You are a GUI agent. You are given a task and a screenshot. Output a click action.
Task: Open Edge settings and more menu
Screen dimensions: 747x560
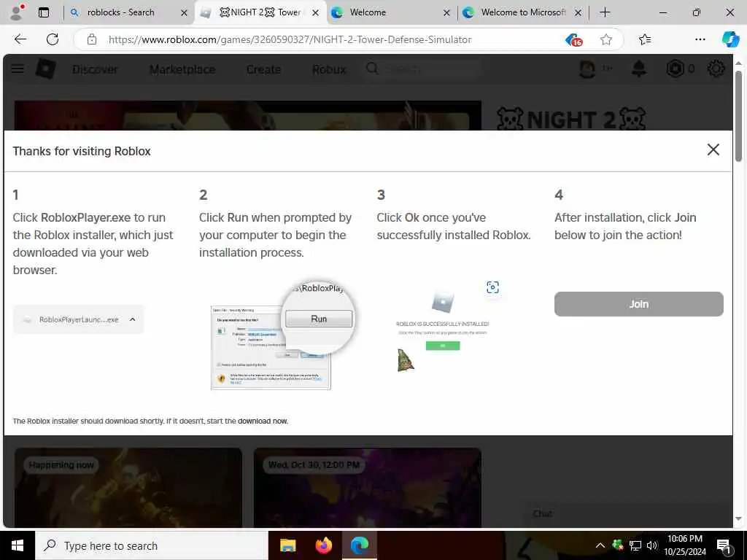pyautogui.click(x=700, y=39)
